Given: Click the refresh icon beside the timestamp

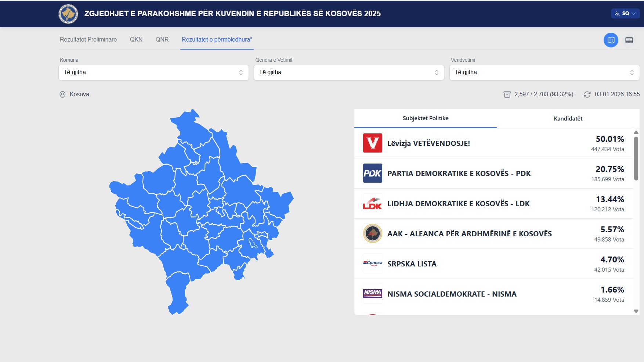Looking at the screenshot, I should tap(587, 94).
